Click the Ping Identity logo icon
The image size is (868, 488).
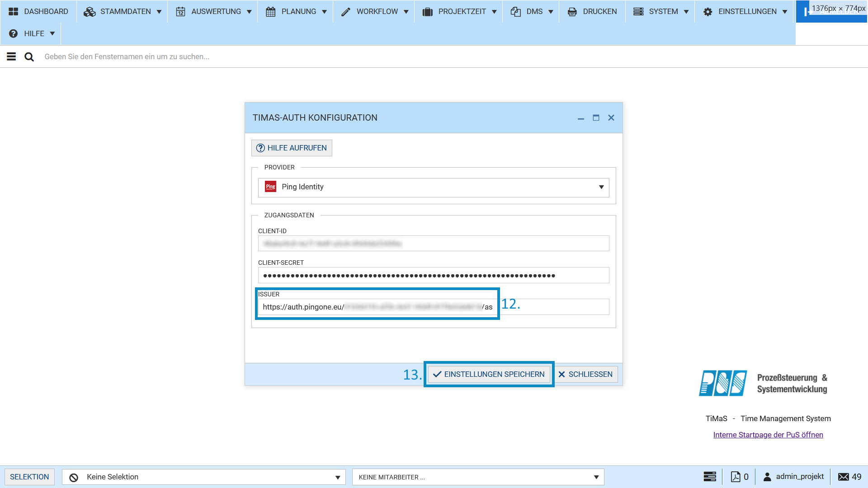point(270,187)
